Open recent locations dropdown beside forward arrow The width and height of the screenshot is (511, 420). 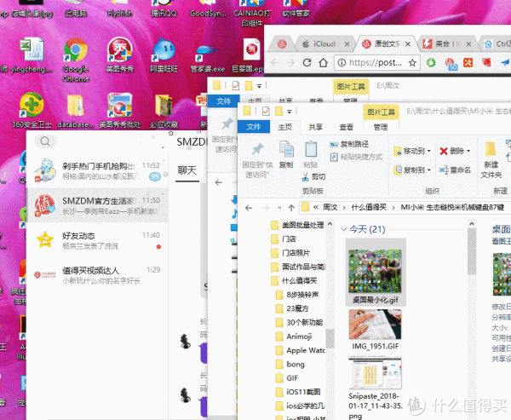pos(279,208)
